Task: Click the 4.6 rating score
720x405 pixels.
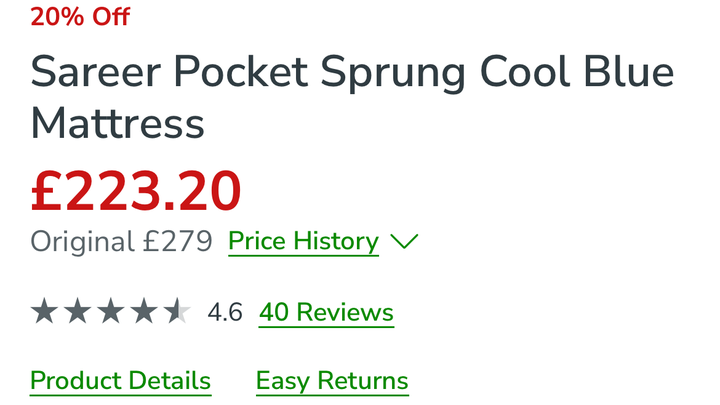Action: (225, 312)
